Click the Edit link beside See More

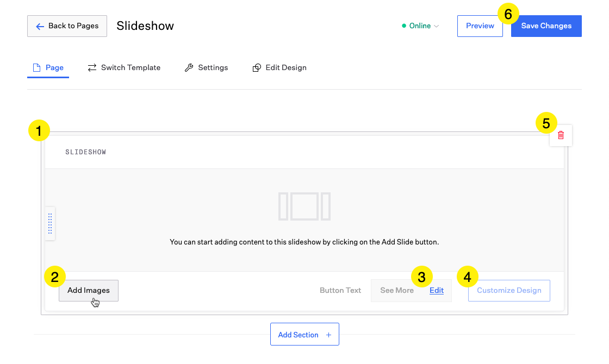[x=437, y=291]
